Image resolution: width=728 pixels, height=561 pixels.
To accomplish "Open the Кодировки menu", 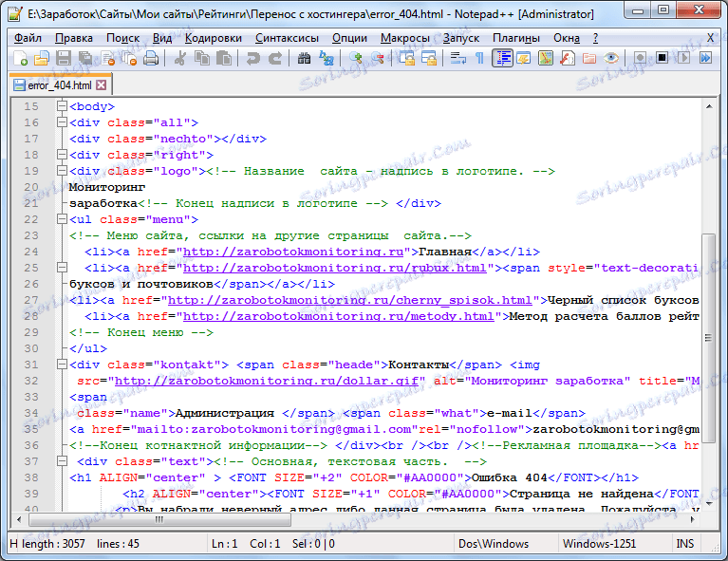I will (214, 38).
